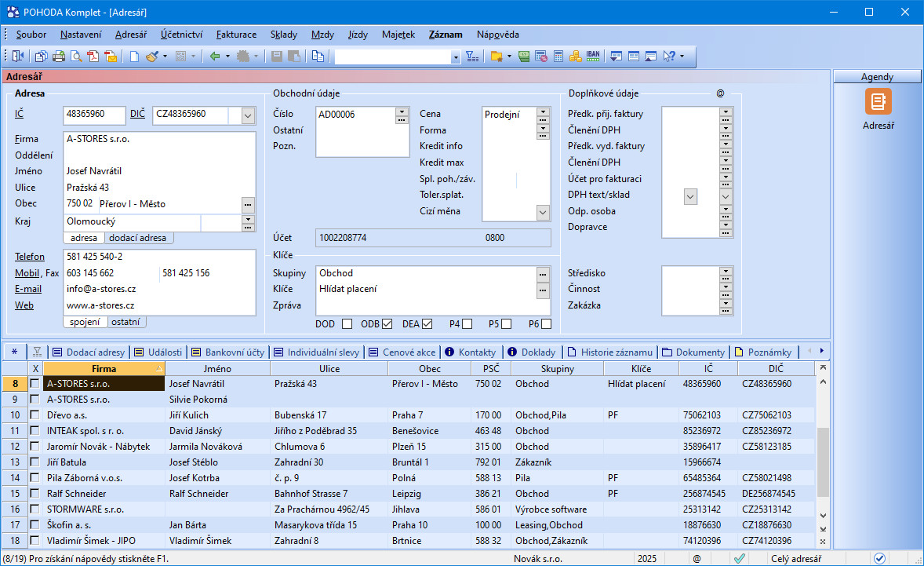Enable the DOD checkbox
The height and width of the screenshot is (566, 924).
347,324
